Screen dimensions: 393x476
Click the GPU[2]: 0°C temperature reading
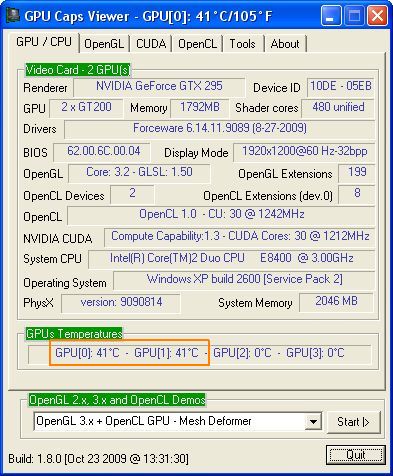tap(242, 353)
